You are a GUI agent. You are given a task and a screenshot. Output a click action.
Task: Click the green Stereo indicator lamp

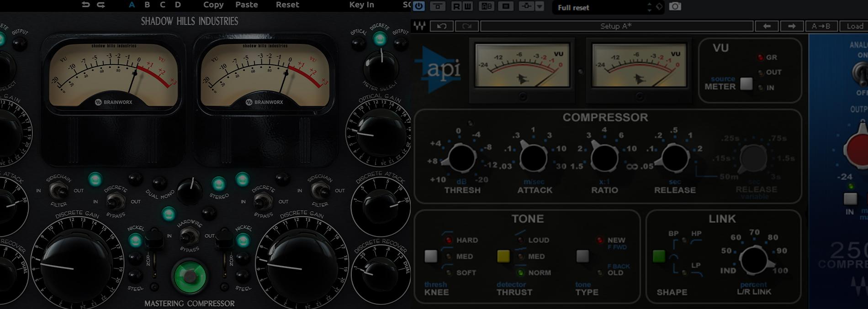[x=218, y=183]
